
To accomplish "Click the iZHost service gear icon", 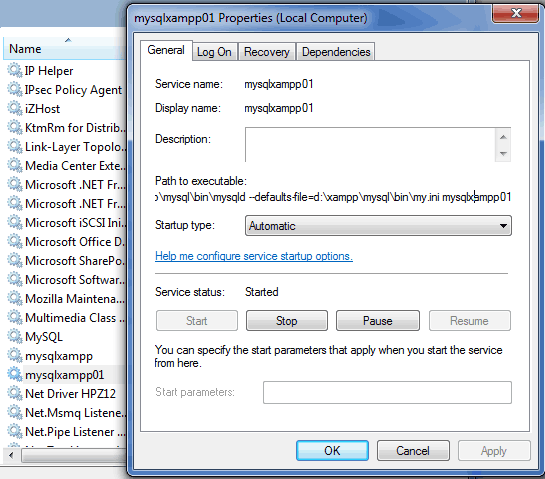I will click(15, 108).
